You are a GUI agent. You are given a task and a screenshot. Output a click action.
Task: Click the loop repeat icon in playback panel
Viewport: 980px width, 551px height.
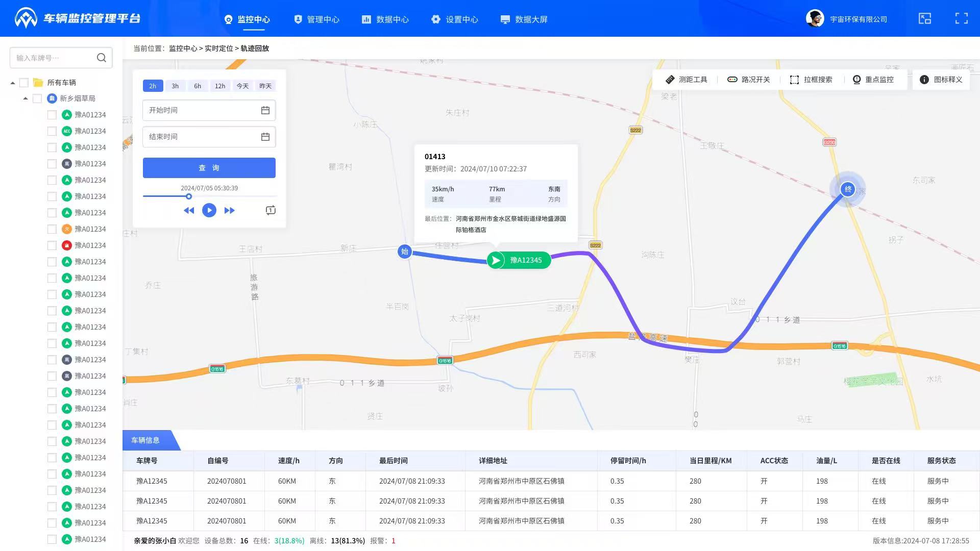(271, 210)
